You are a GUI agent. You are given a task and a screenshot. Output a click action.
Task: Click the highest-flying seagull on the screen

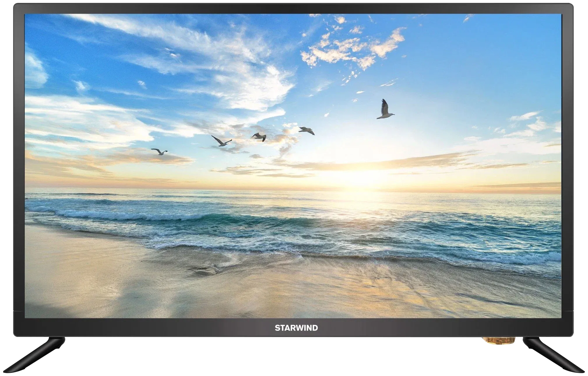(385, 109)
